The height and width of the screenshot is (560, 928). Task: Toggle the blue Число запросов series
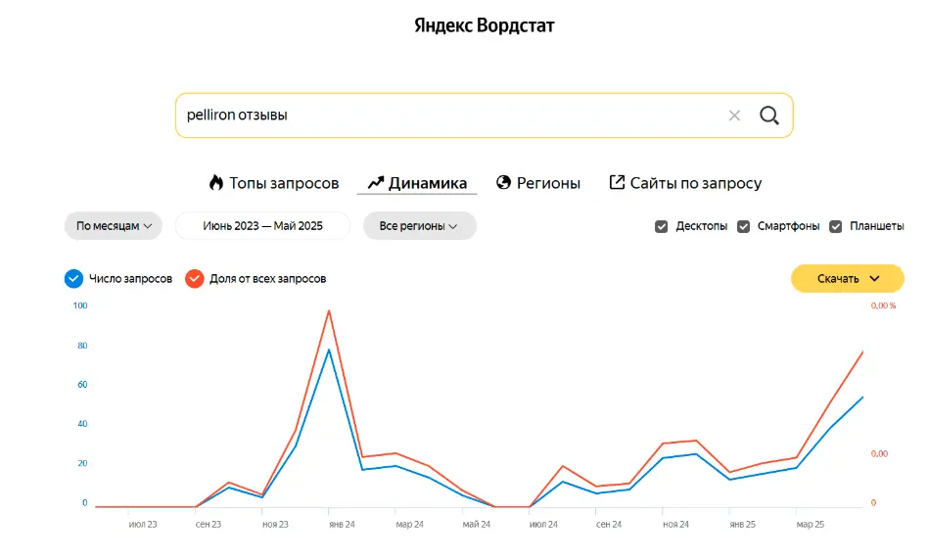(74, 278)
